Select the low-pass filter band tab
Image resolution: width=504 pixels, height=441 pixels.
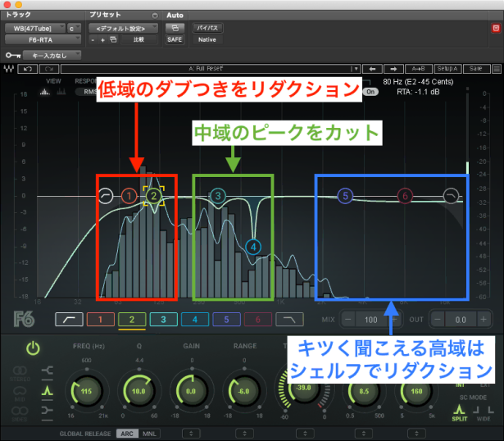point(289,320)
